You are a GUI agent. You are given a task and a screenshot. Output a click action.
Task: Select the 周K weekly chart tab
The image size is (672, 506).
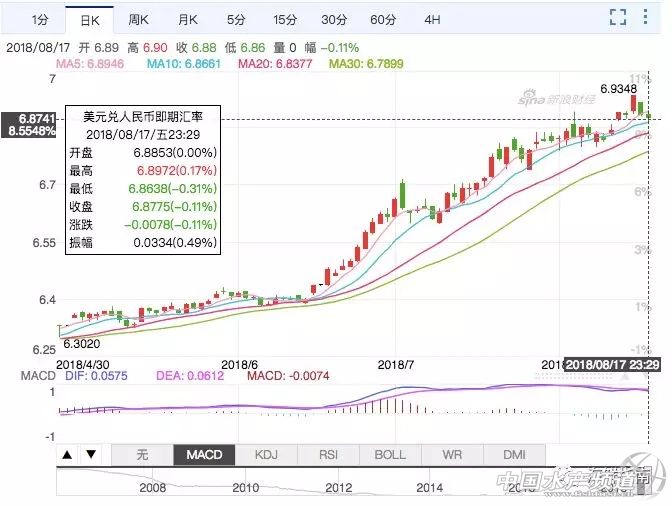point(140,19)
